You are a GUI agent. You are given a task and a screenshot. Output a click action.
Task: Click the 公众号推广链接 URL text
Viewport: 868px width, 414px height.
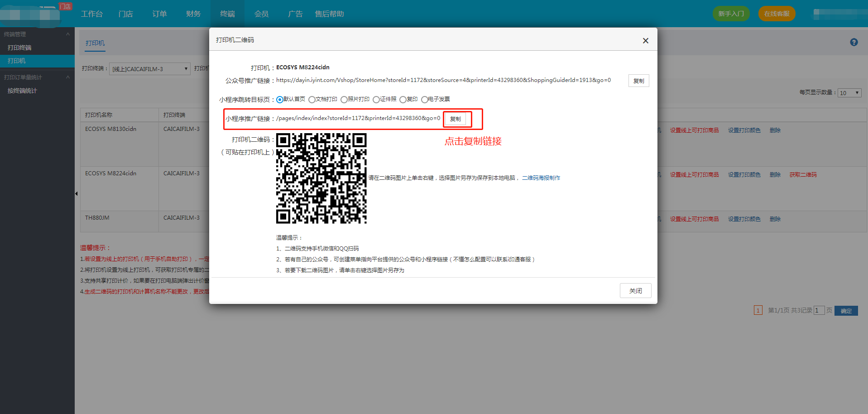[443, 80]
